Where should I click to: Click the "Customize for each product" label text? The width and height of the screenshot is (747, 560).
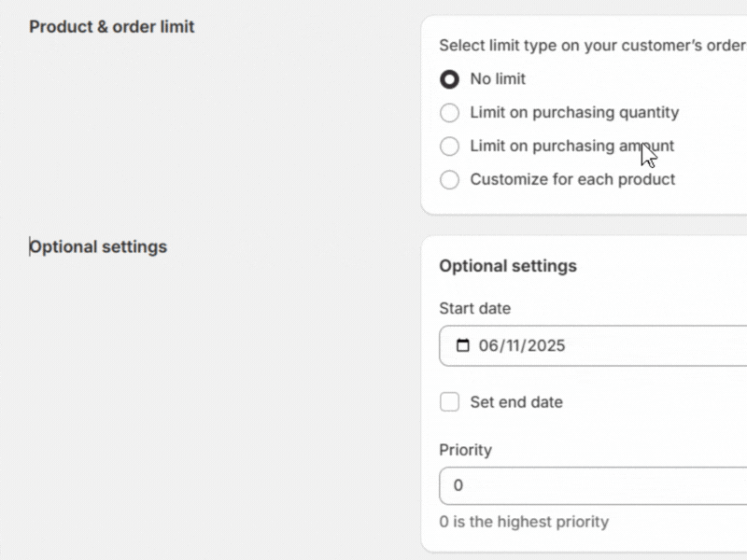571,179
